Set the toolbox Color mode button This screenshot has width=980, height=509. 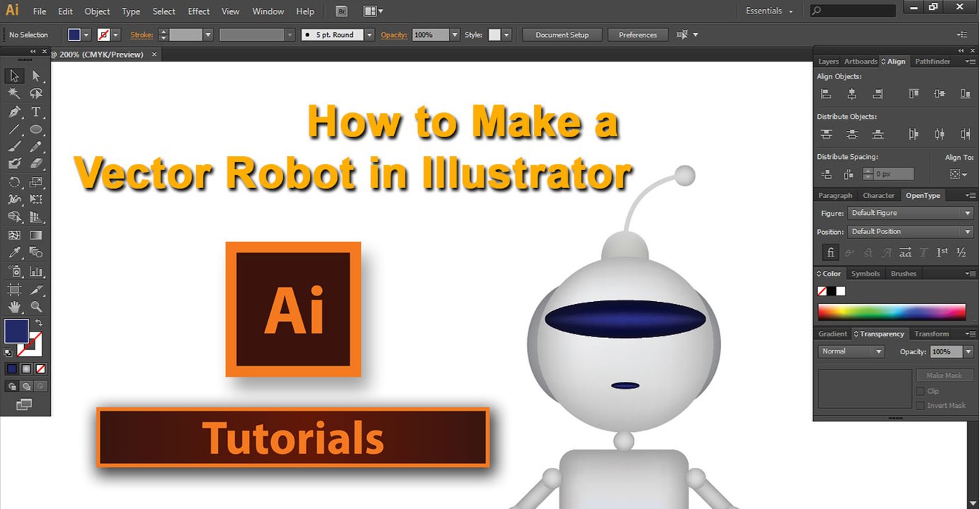tap(12, 368)
